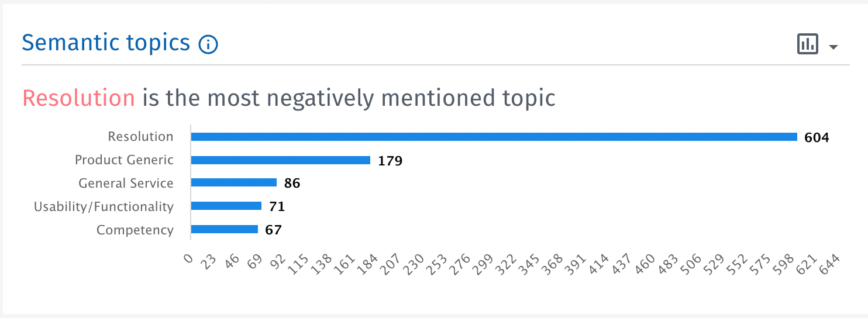This screenshot has height=318, width=868.
Task: Expand the chart type dropdown arrow
Action: click(834, 47)
